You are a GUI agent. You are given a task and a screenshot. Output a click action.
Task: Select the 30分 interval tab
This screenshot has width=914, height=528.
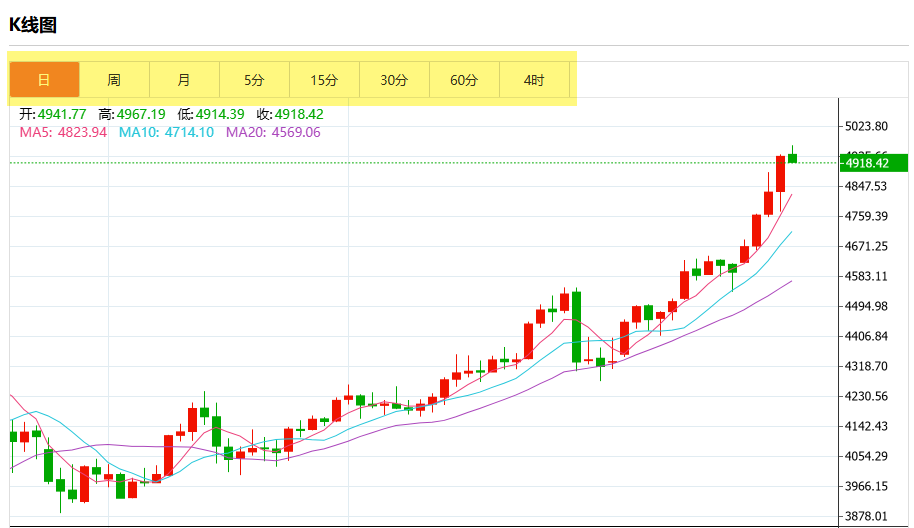coord(394,80)
